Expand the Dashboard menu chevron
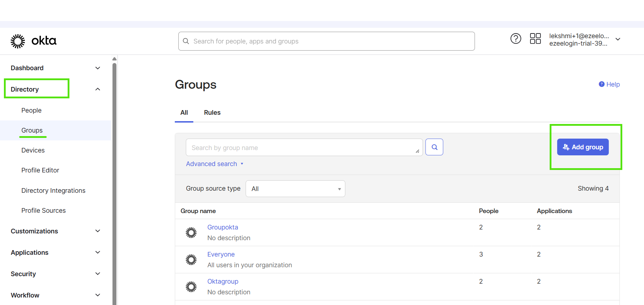 click(x=98, y=68)
